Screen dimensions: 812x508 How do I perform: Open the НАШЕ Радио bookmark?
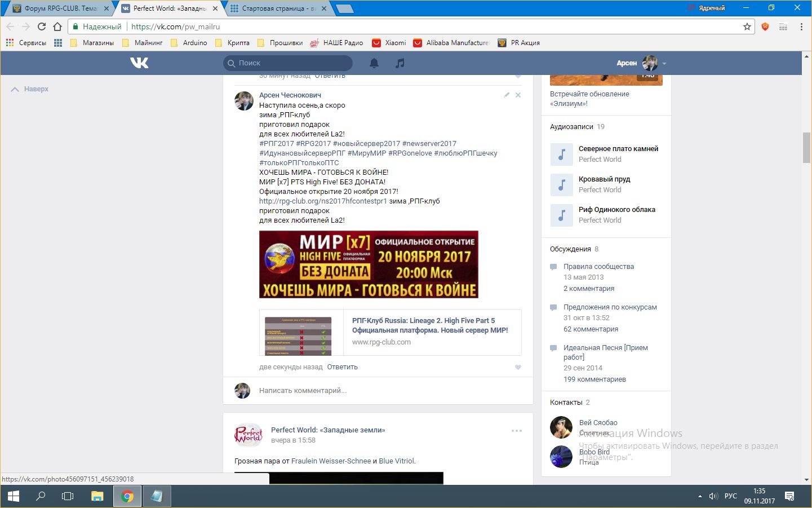(336, 43)
